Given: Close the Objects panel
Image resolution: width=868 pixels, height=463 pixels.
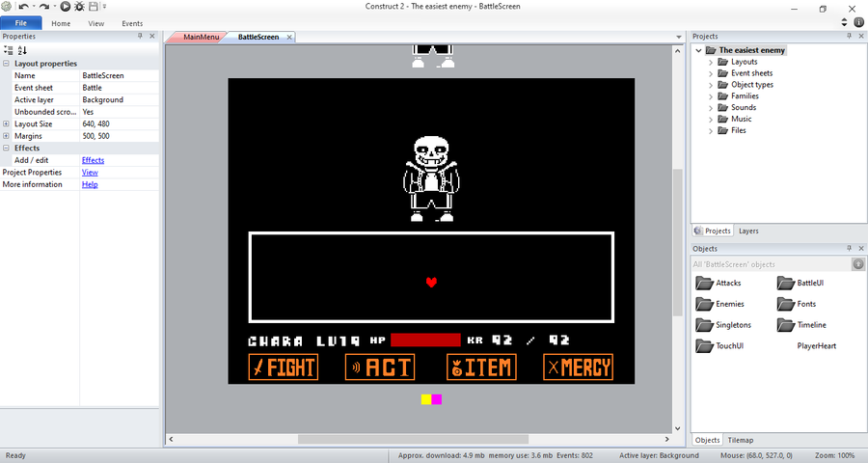Looking at the screenshot, I should (861, 249).
